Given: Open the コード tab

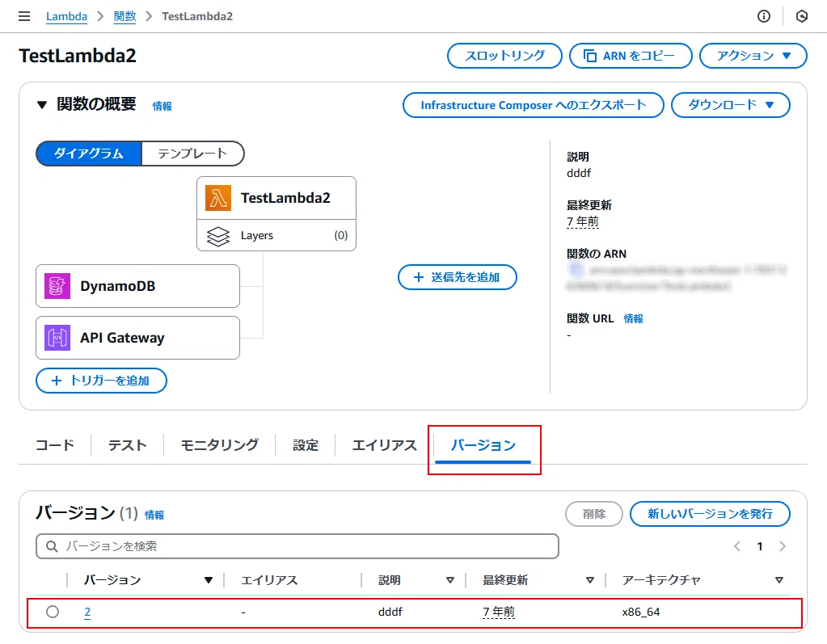Looking at the screenshot, I should (55, 445).
